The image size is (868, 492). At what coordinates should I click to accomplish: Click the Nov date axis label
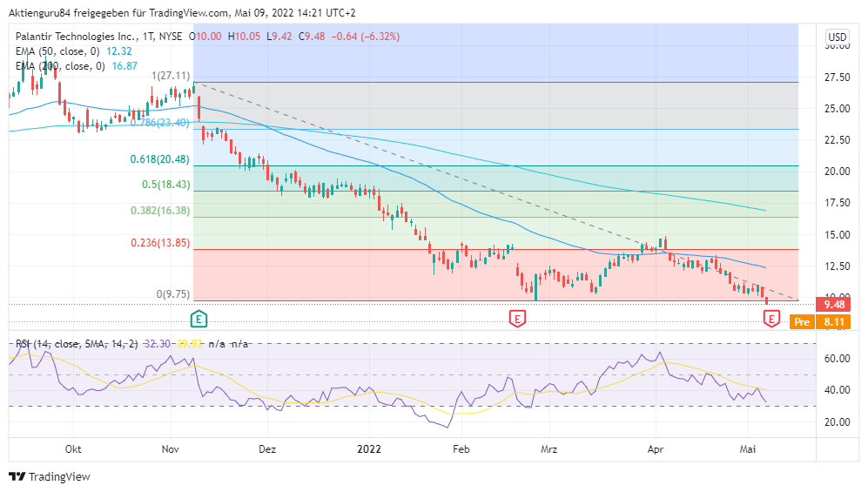pyautogui.click(x=171, y=449)
